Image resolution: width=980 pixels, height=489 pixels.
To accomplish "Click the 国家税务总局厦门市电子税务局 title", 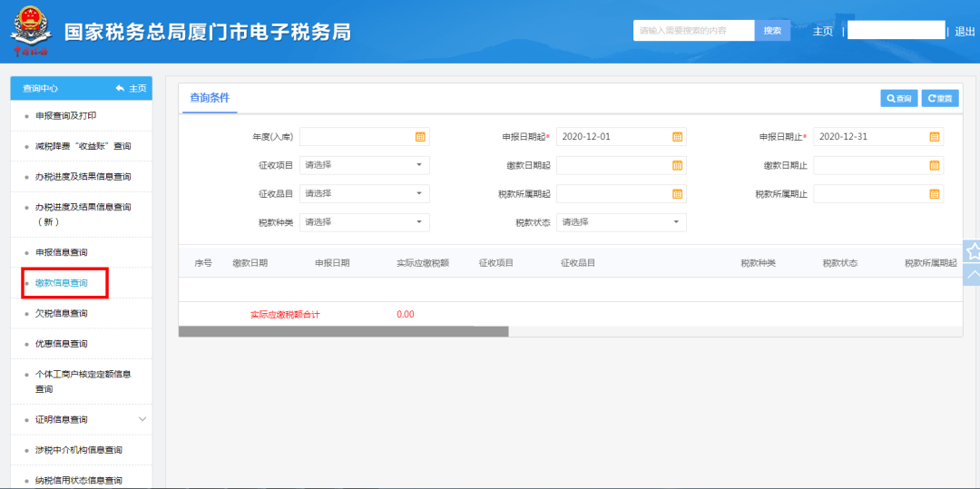I will click(208, 31).
